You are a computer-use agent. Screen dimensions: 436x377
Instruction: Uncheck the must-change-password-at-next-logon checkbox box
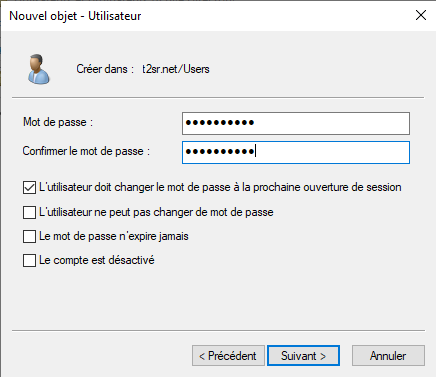[29, 187]
